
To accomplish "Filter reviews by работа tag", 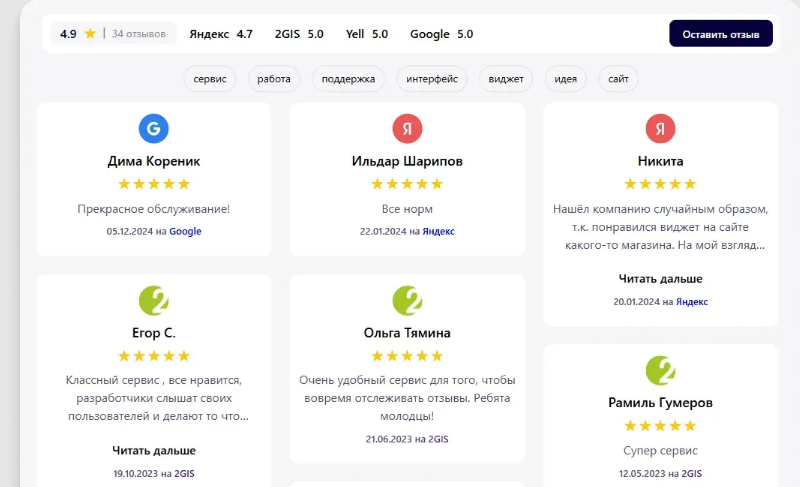I will point(274,79).
